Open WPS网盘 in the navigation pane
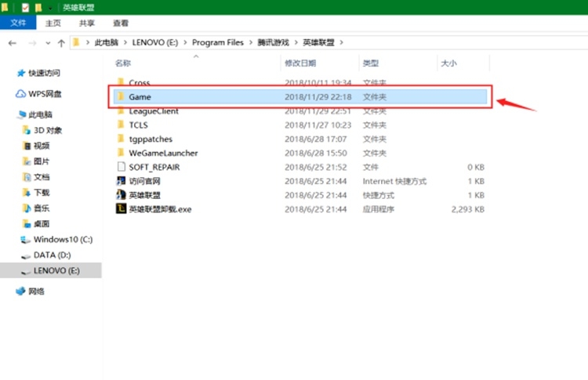This screenshot has width=588, height=380. [45, 94]
